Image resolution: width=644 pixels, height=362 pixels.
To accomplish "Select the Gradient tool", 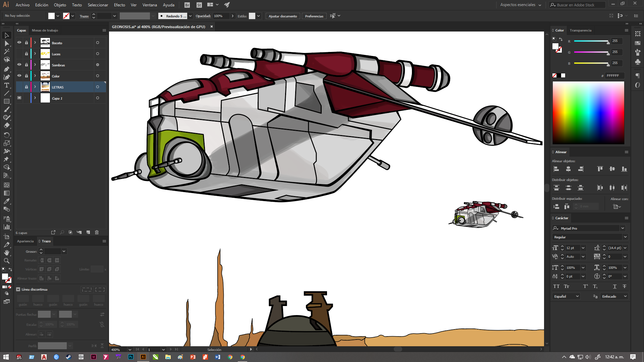I will [x=6, y=193].
